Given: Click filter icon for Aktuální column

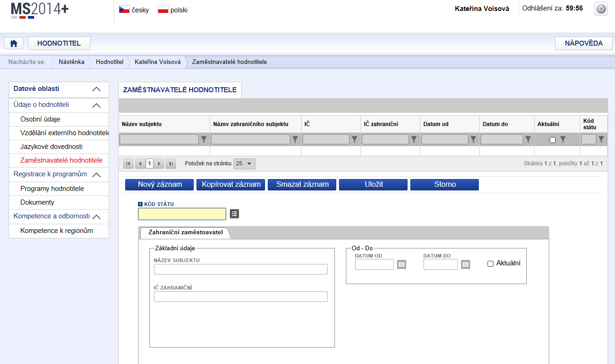Looking at the screenshot, I should [563, 140].
